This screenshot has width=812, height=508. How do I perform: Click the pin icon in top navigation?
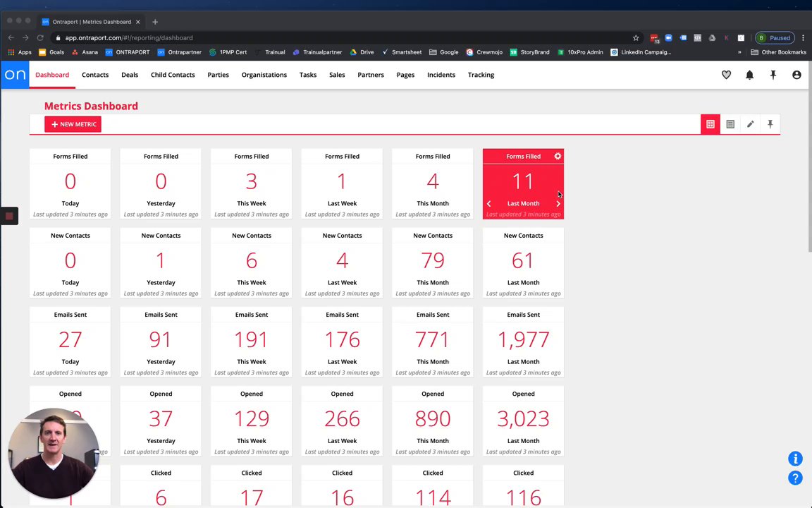pos(773,75)
